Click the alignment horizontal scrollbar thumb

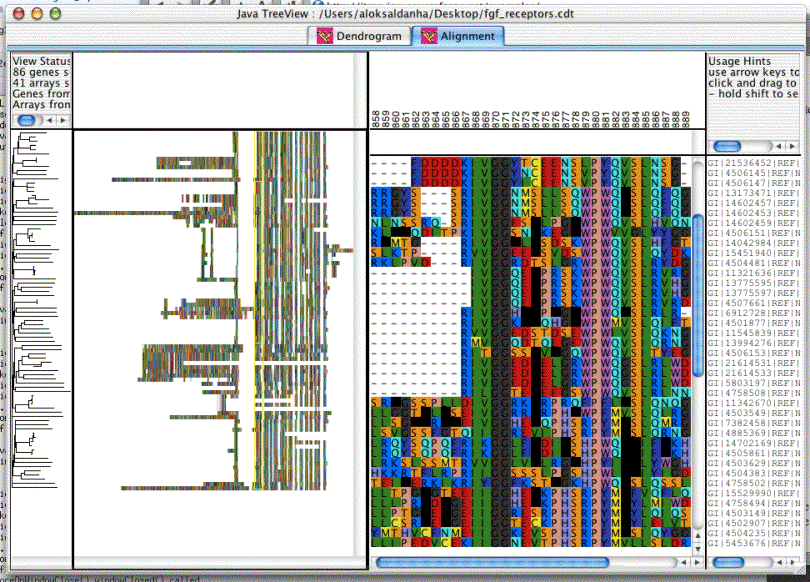[492, 562]
